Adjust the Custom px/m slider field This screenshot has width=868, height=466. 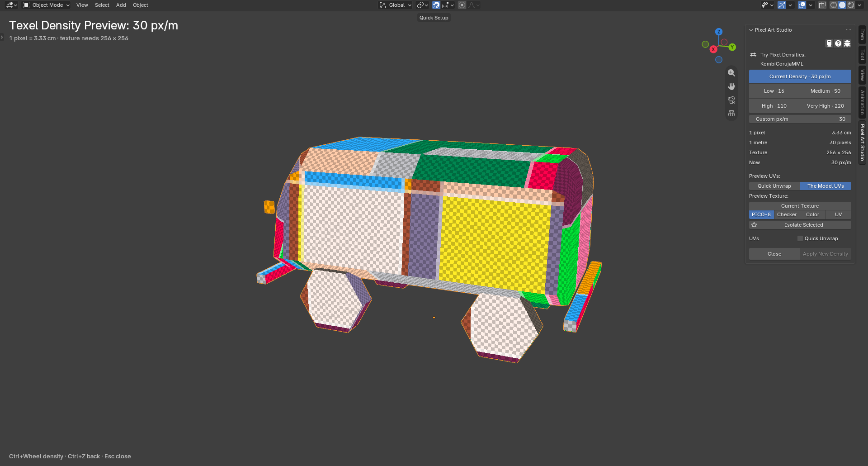800,119
